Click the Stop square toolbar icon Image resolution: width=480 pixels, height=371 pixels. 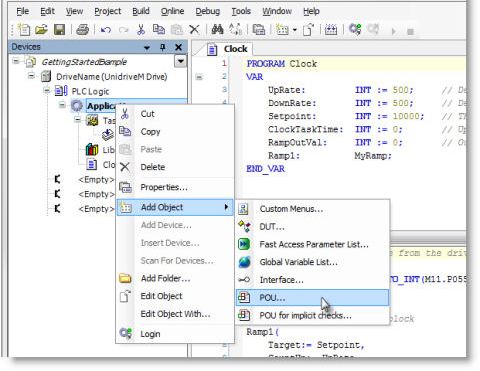tap(410, 32)
